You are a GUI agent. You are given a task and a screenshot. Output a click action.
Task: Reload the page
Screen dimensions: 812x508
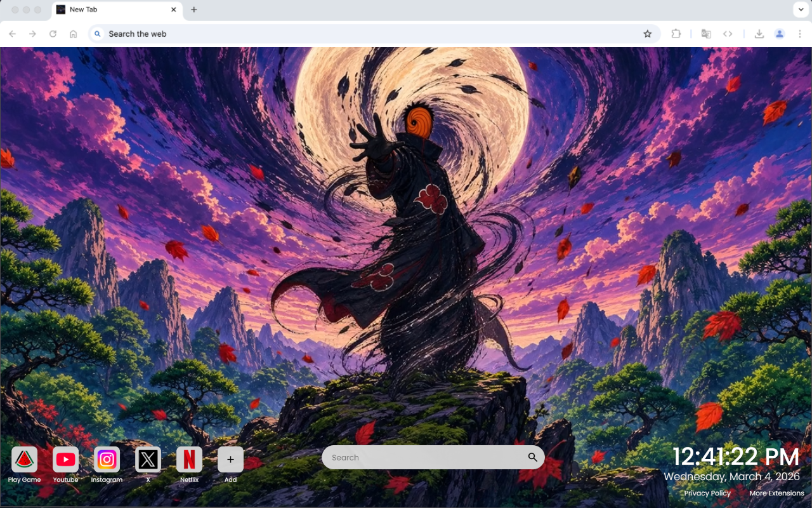(53, 34)
